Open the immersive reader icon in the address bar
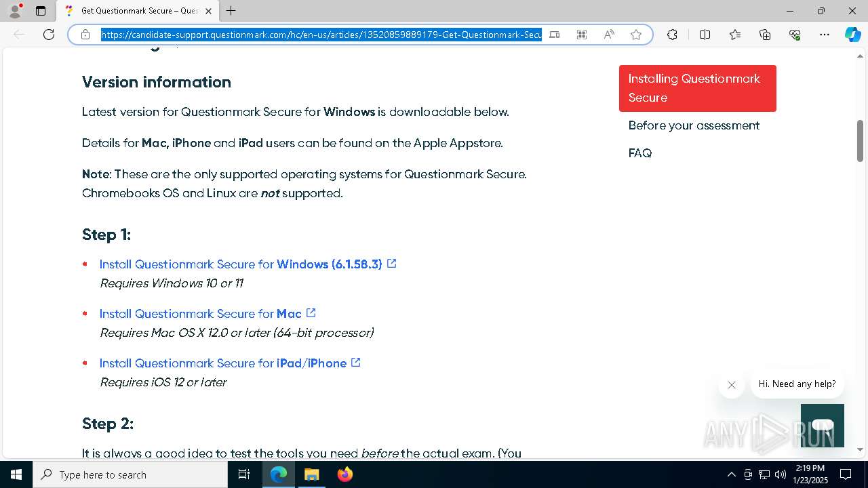 [555, 35]
